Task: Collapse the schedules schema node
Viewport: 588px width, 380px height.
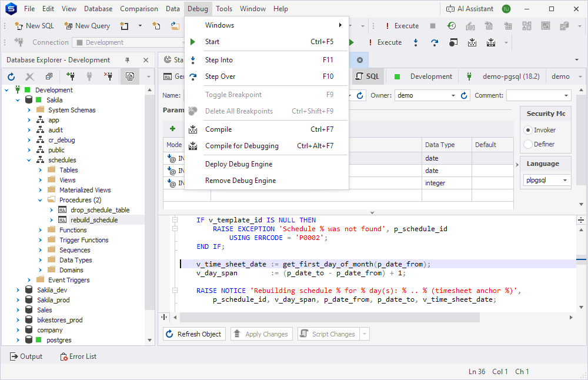Action: tap(29, 160)
